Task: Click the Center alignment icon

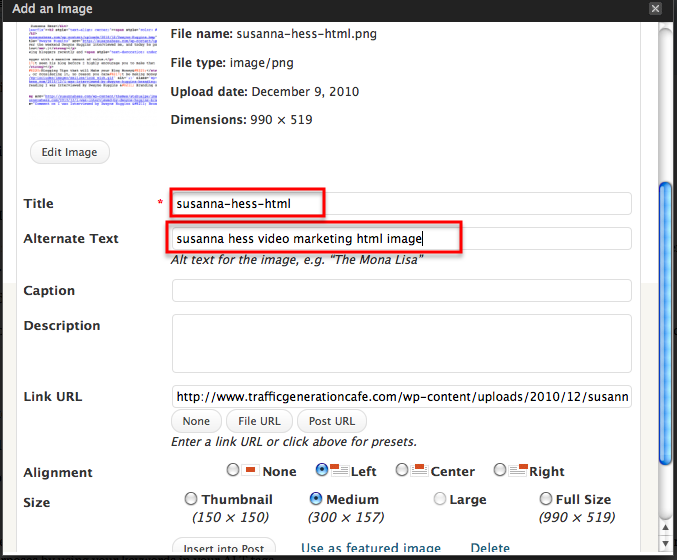Action: (419, 470)
